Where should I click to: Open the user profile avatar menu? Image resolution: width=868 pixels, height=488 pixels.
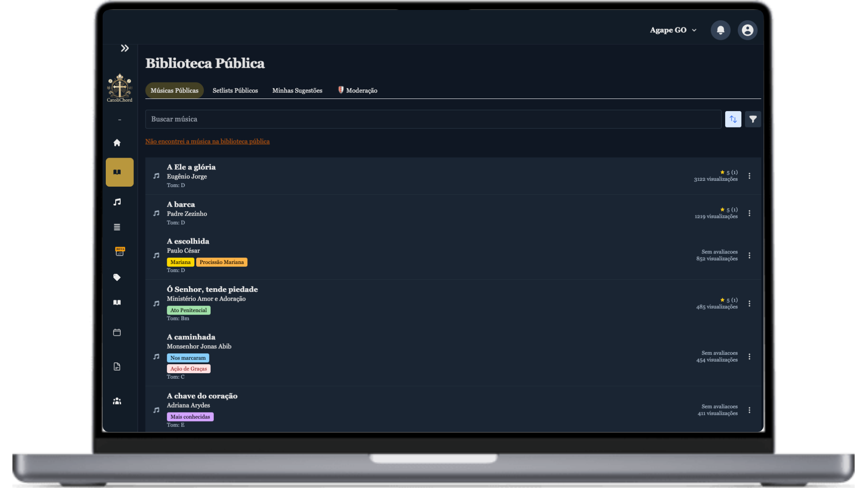(747, 30)
